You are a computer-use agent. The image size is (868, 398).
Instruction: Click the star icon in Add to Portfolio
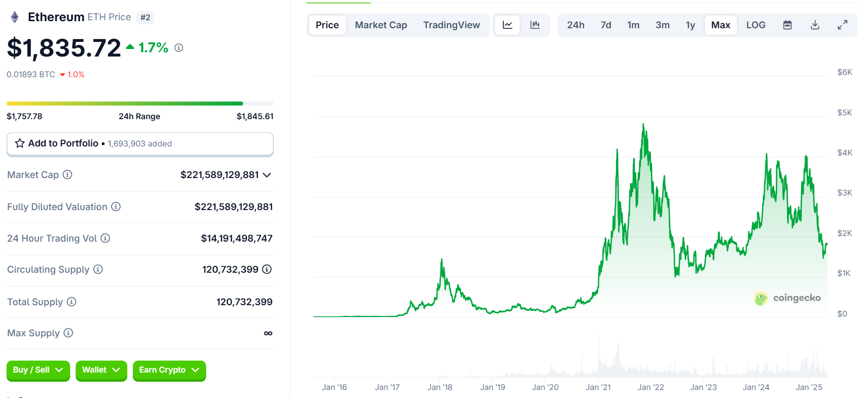[x=20, y=143]
